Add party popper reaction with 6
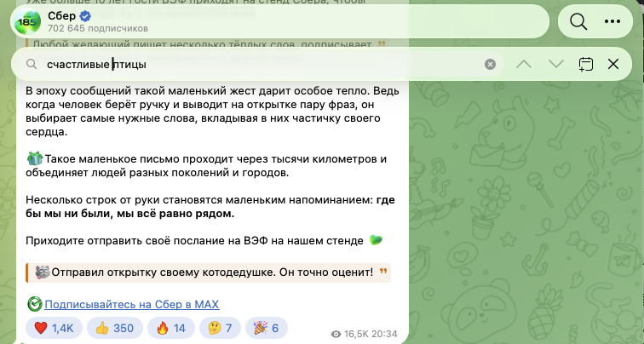Image resolution: width=644 pixels, height=344 pixels. (x=266, y=328)
